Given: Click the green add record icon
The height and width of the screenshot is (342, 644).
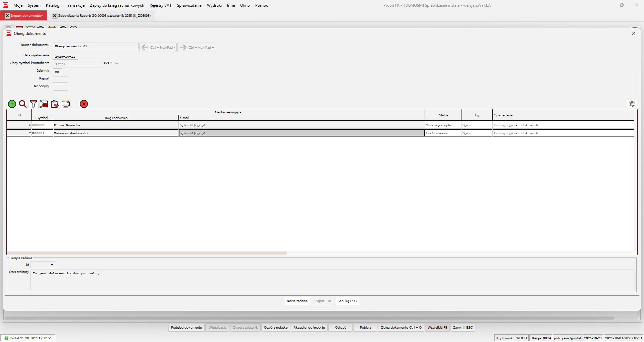Looking at the screenshot, I should click(12, 104).
